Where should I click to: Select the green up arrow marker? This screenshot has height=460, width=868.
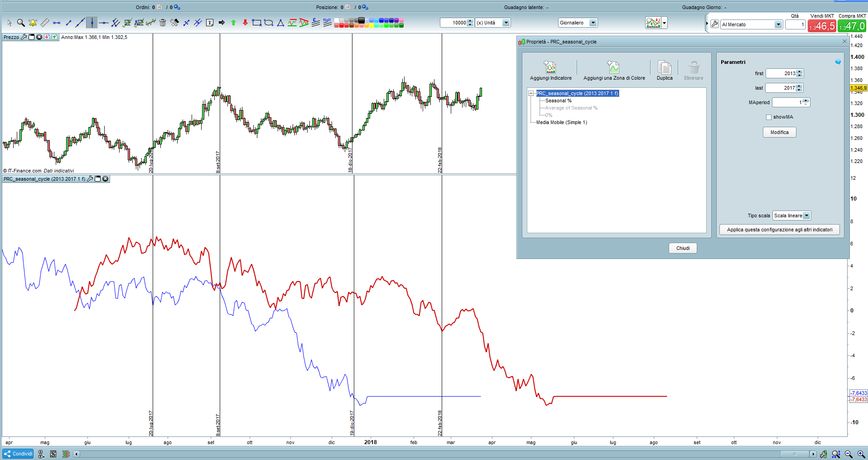[x=233, y=23]
